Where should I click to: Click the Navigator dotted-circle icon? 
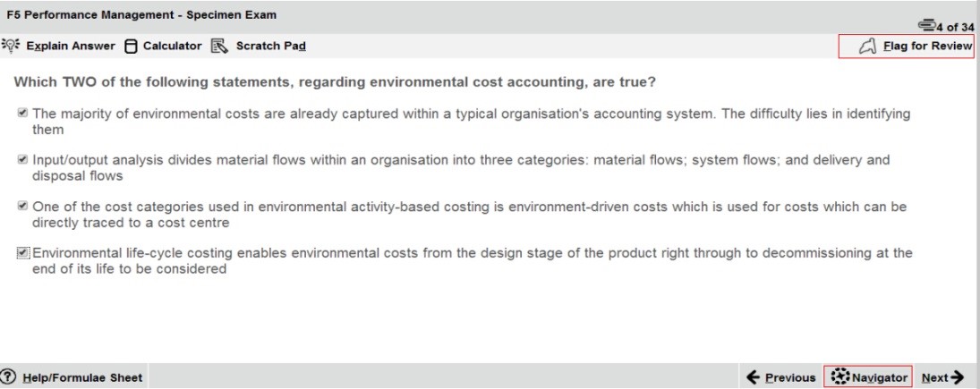tap(841, 376)
